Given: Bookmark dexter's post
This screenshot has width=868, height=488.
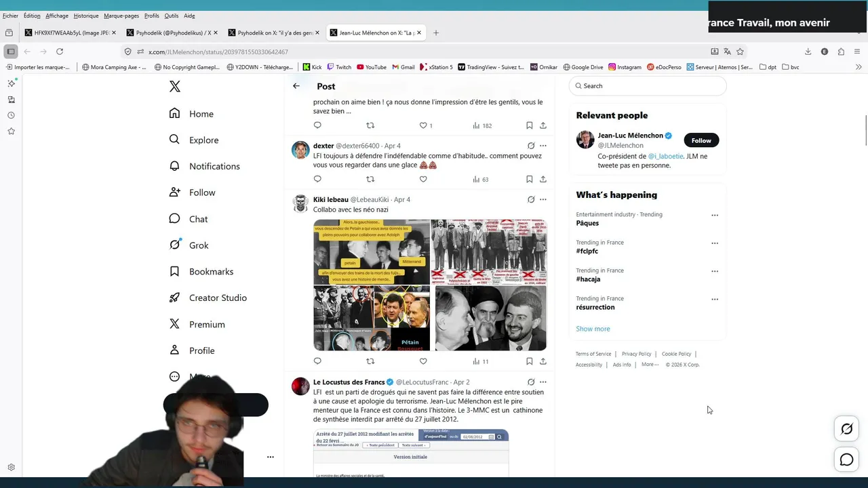Looking at the screenshot, I should tap(529, 179).
